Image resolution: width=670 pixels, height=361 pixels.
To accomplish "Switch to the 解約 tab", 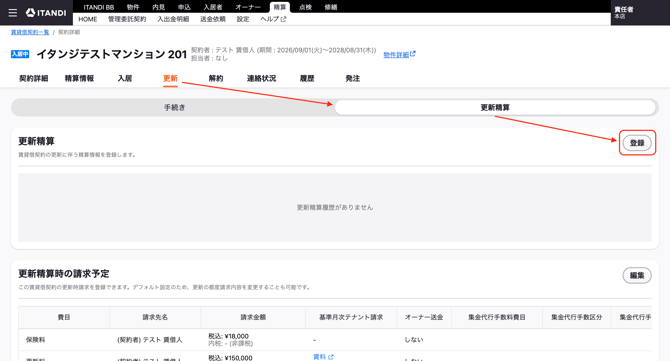I will coord(216,79).
